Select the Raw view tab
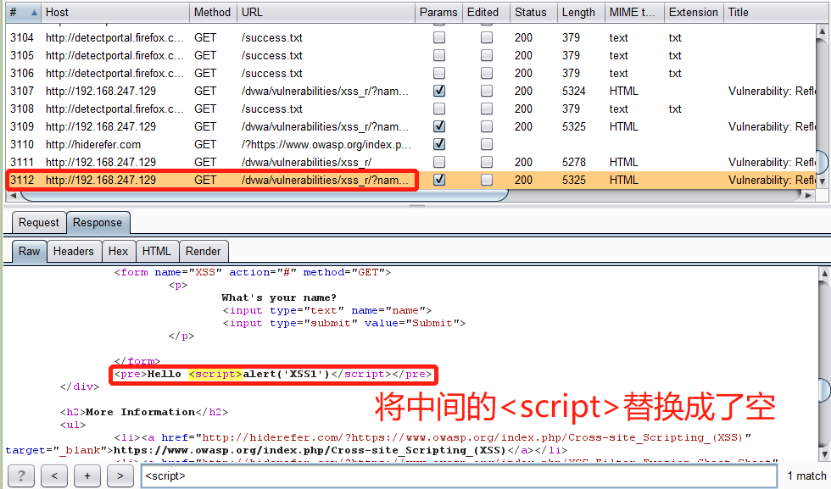This screenshot has height=489, width=831. point(29,251)
